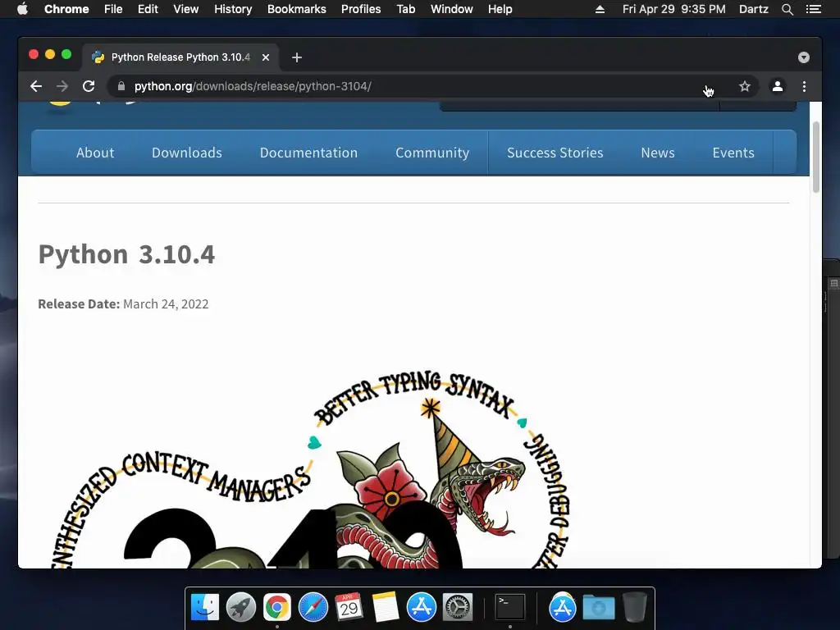Open the Downloads navigation item
The width and height of the screenshot is (840, 630).
click(x=186, y=153)
